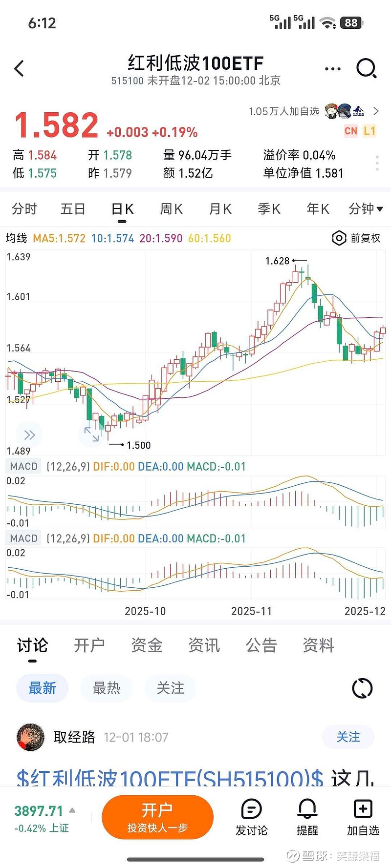Screen dimensions: 391x868
Task: Open the three-dot more options menu
Action: 333,69
